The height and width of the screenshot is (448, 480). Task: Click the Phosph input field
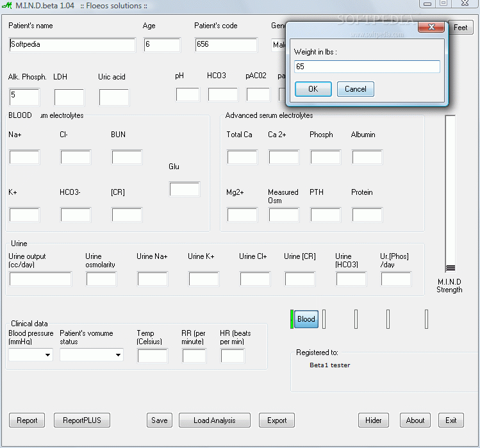tap(326, 157)
